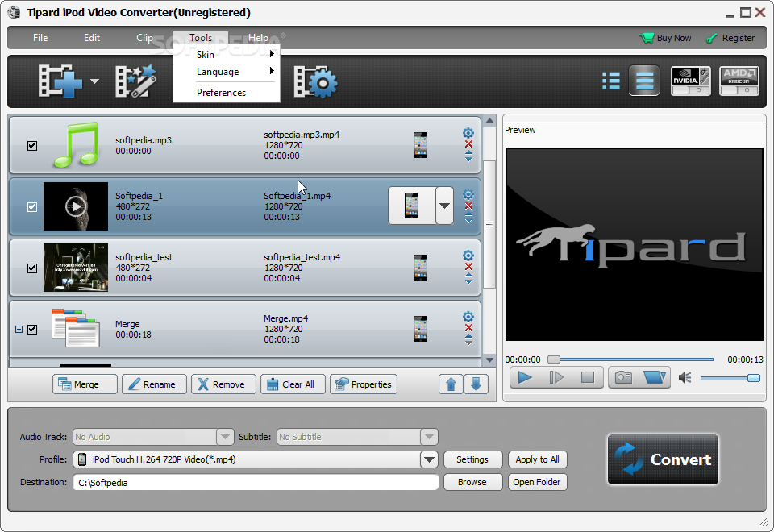Open the Help menu
Screen dimensions: 774x532
(x=258, y=38)
